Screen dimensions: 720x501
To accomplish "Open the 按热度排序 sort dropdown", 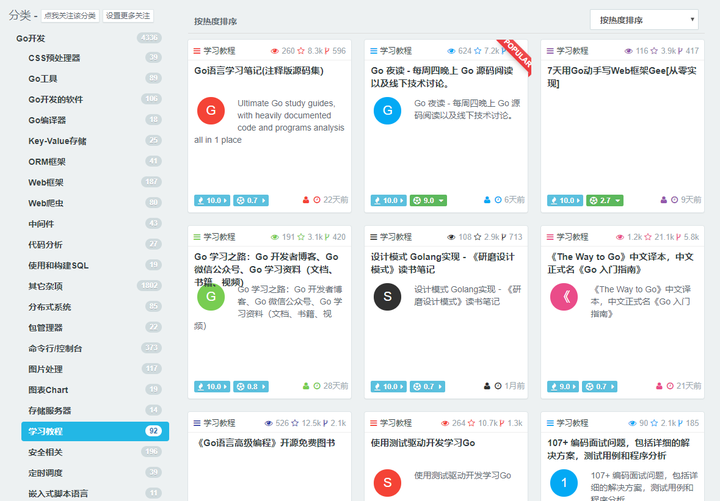I will (x=644, y=20).
